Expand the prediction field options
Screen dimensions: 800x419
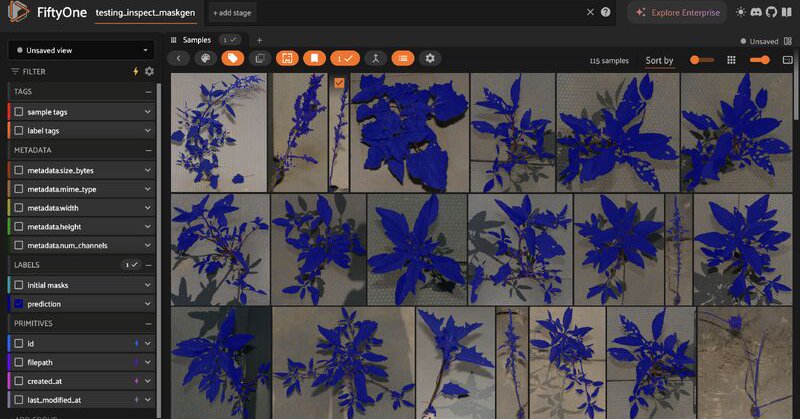click(147, 304)
